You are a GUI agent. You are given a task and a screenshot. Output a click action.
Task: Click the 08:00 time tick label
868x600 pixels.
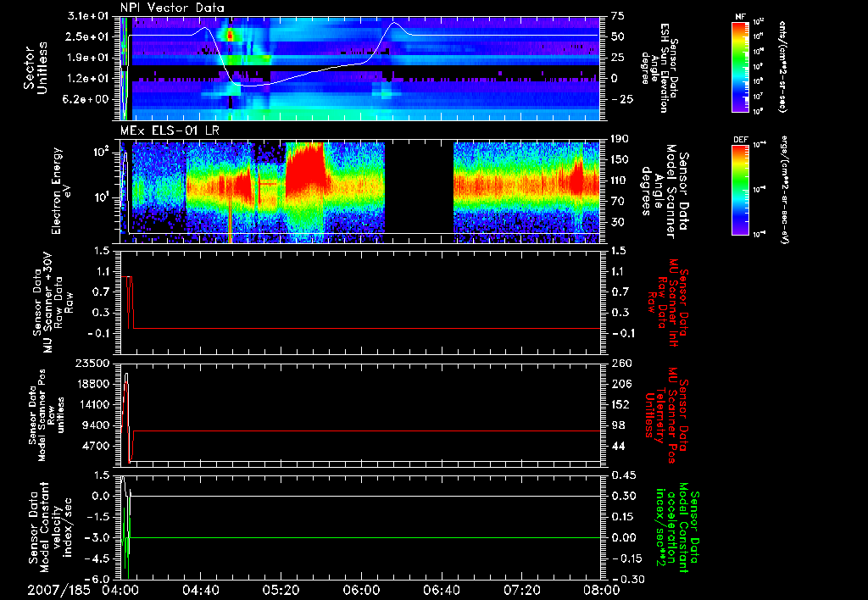(602, 591)
